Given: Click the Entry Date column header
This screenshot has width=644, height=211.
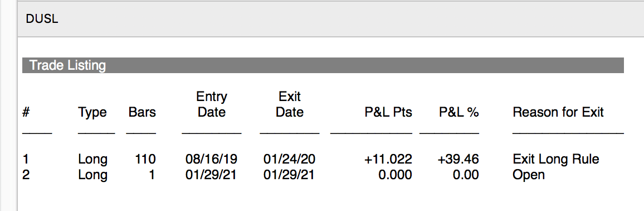Looking at the screenshot, I should (212, 104).
